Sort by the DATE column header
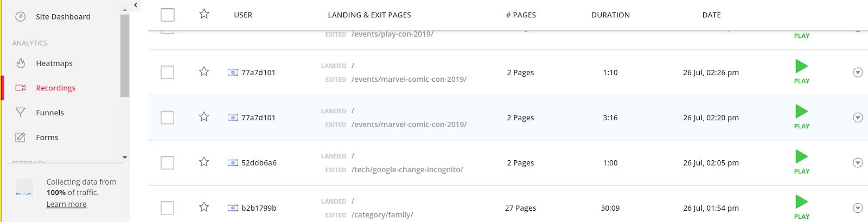 [711, 15]
